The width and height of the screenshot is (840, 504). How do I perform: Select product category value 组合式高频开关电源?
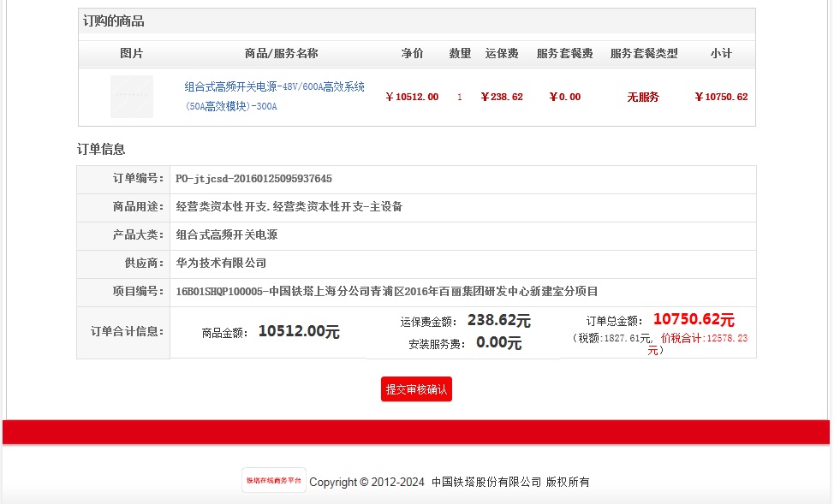click(227, 234)
